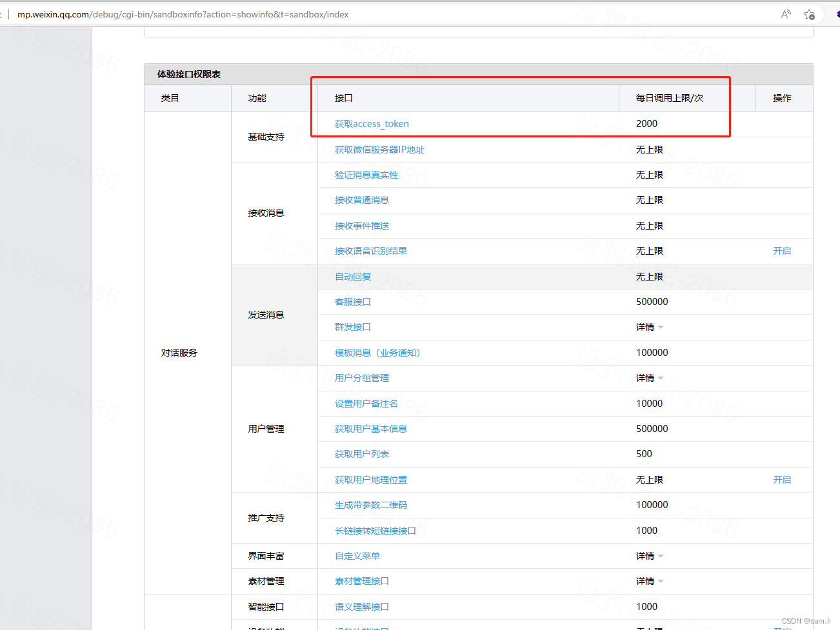Expand 详情 dropdown for 素材管理接口

650,581
